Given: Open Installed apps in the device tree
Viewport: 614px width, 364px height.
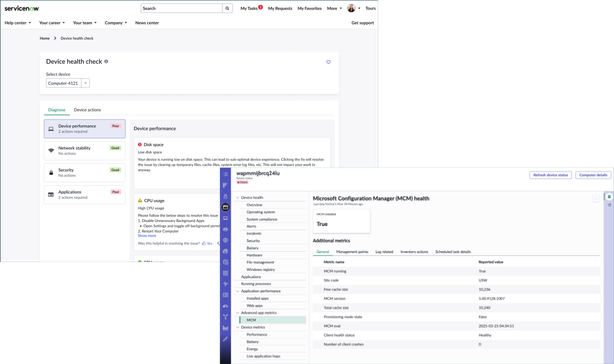Looking at the screenshot, I should coord(258,298).
